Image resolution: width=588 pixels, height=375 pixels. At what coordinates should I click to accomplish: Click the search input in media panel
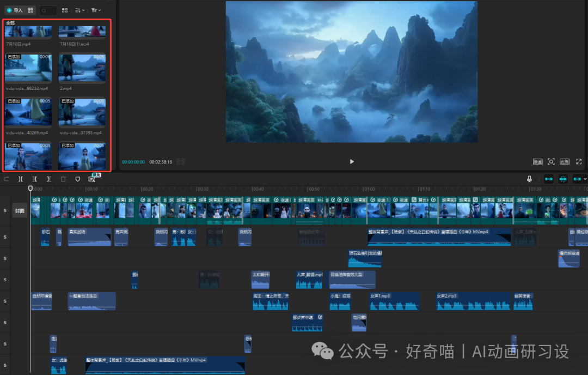point(48,10)
